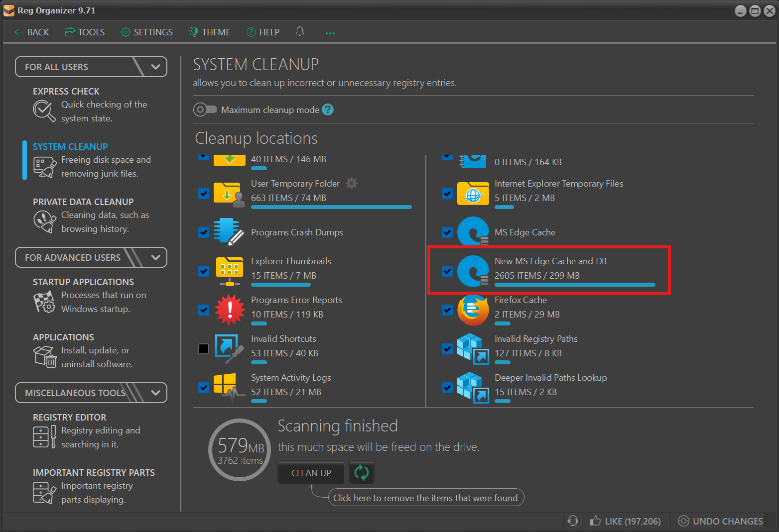Collapse the For Advanced Users section

pos(155,257)
